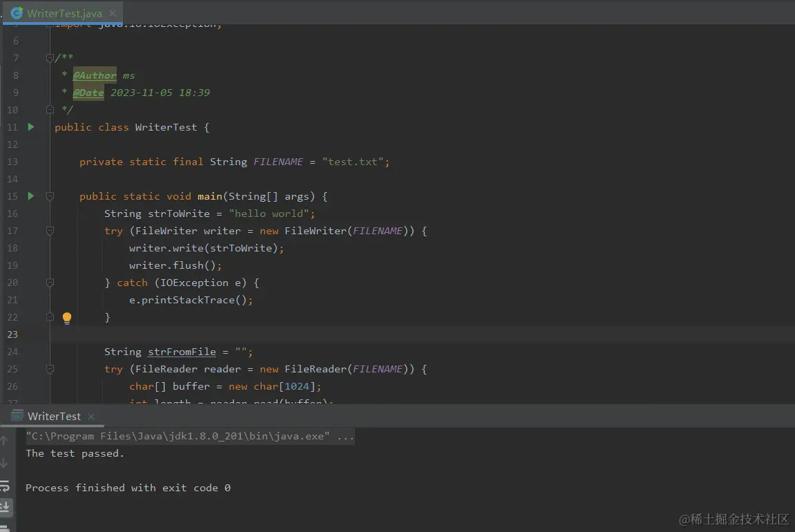Click Javadoc end fold marker on line 10
The width and height of the screenshot is (795, 532).
50,109
